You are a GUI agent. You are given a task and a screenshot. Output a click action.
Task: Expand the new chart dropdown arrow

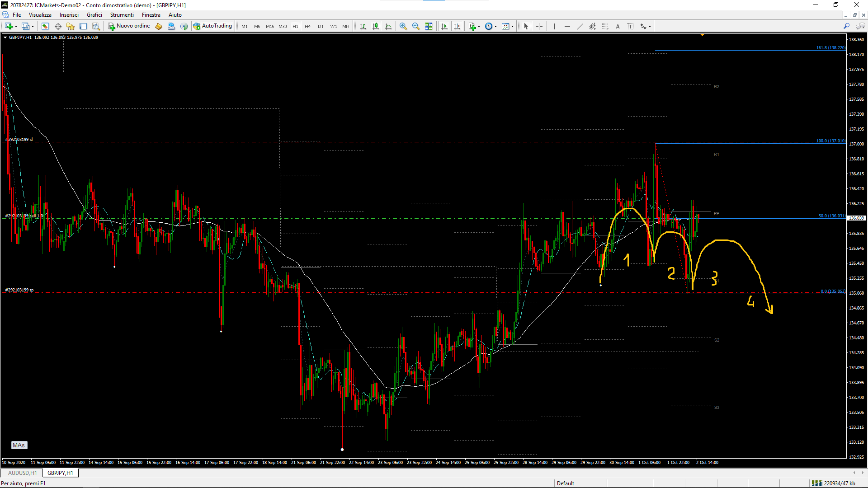pos(16,26)
